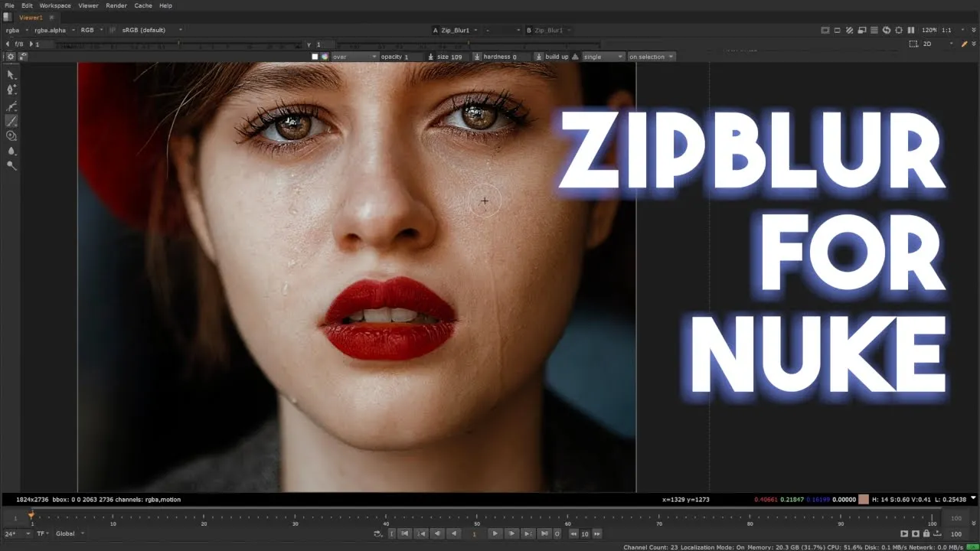Decrease the f/8 gain stop
The image size is (980, 551).
pyautogui.click(x=8, y=44)
